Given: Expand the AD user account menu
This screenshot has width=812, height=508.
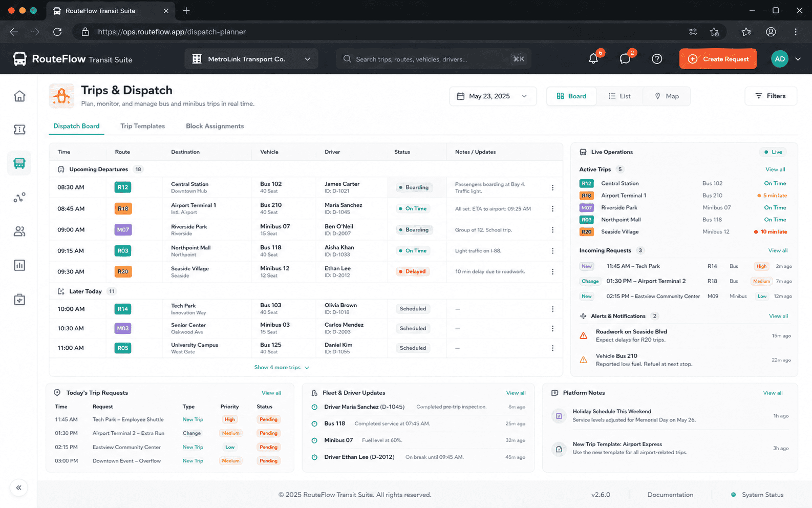Looking at the screenshot, I should point(798,59).
